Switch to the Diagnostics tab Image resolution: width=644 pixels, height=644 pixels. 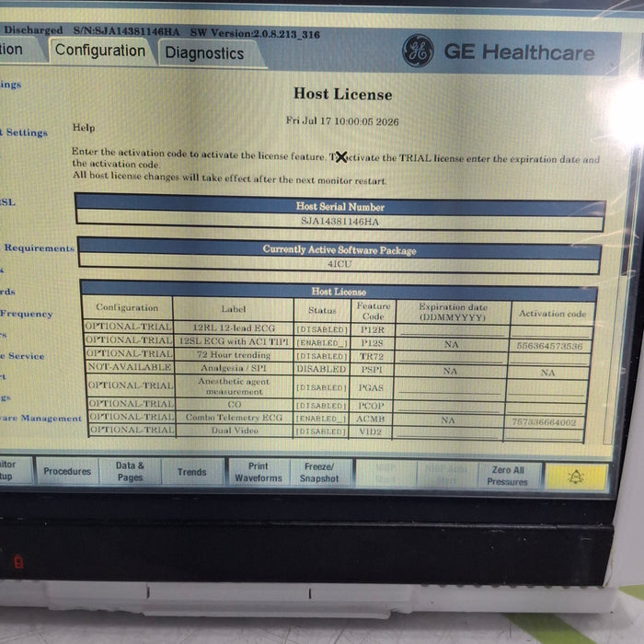pyautogui.click(x=204, y=53)
